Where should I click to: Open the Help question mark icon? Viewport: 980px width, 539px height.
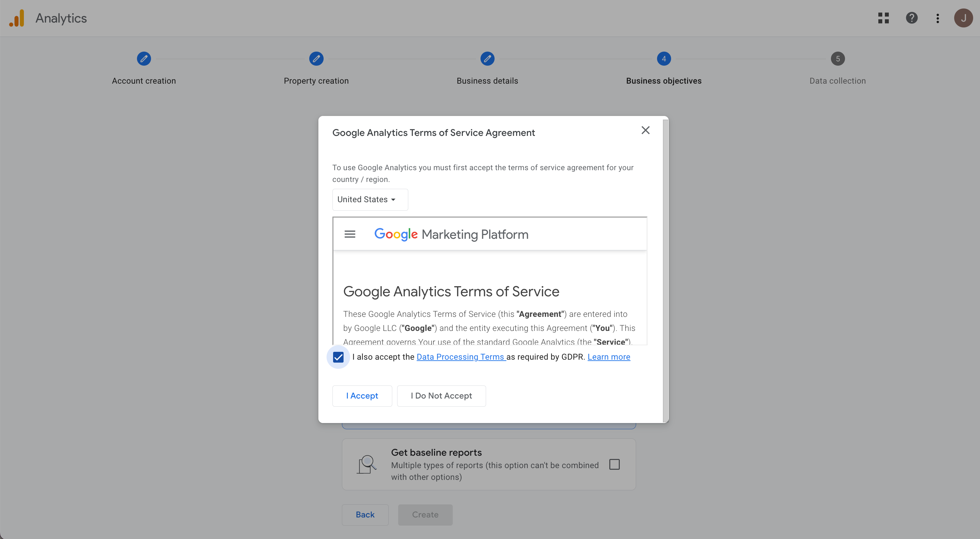pos(912,18)
